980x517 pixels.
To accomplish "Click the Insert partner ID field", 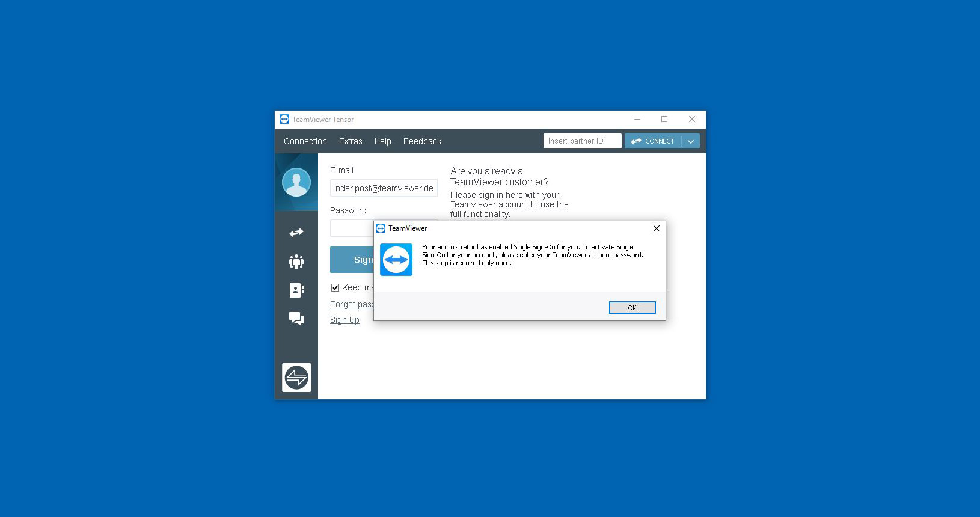I will 583,141.
